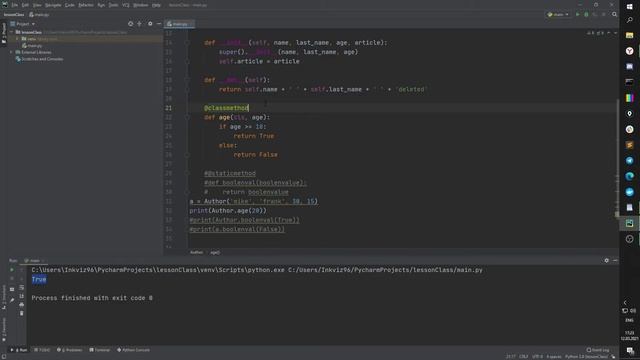Rerun program with green arrow in Run panel
This screenshot has height=360, width=640.
click(x=12, y=270)
